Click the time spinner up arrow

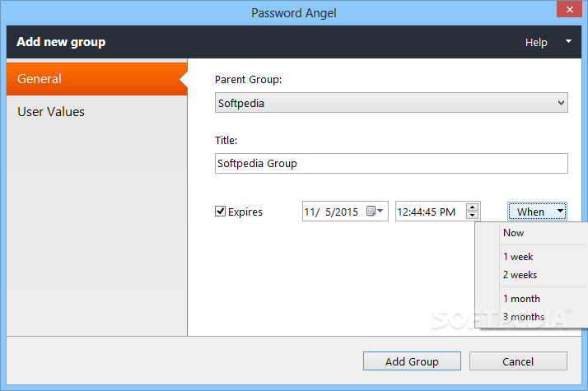(472, 207)
